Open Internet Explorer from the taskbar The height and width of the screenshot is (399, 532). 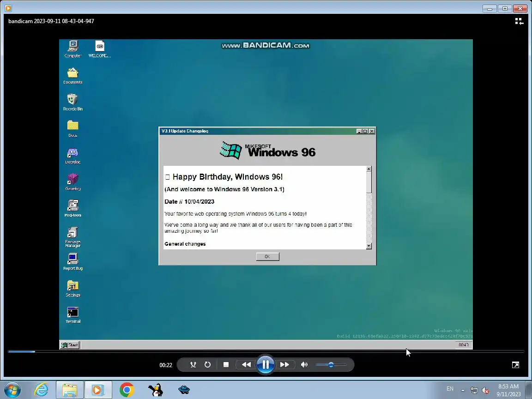pyautogui.click(x=41, y=390)
